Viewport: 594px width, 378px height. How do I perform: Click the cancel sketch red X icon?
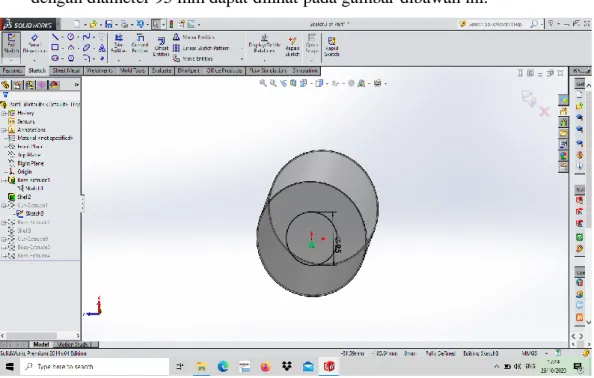click(x=544, y=111)
